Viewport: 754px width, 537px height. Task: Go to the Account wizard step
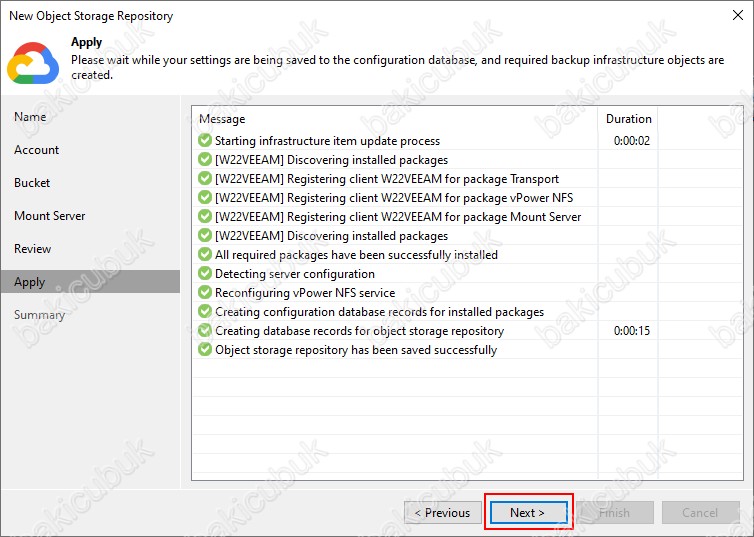37,150
